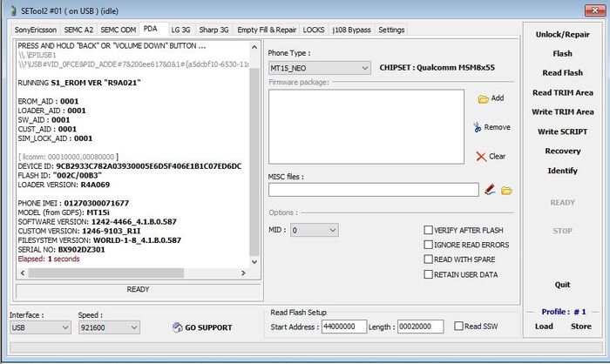Viewport: 610px width, 364px height.
Task: Check READ WITH SPARE option
Action: point(428,260)
